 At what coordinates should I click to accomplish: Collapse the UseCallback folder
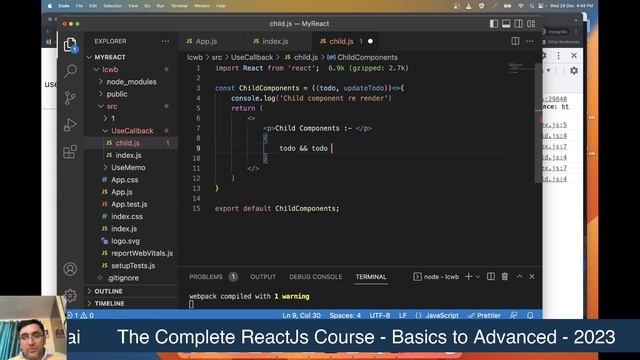(x=131, y=131)
